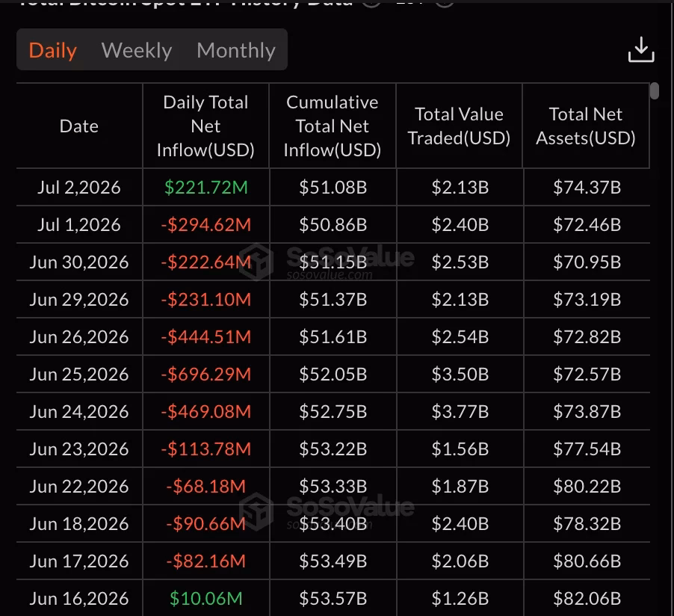This screenshot has height=616, width=674.
Task: Click the Total Value Traded header
Action: coord(459,126)
